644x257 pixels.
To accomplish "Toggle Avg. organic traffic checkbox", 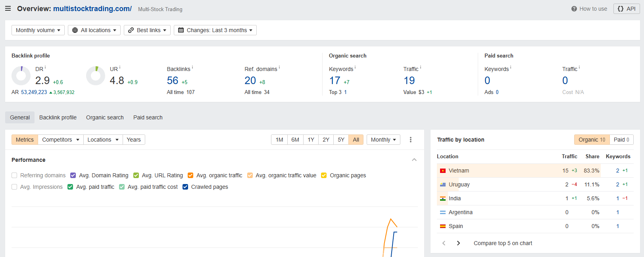I will [x=190, y=175].
